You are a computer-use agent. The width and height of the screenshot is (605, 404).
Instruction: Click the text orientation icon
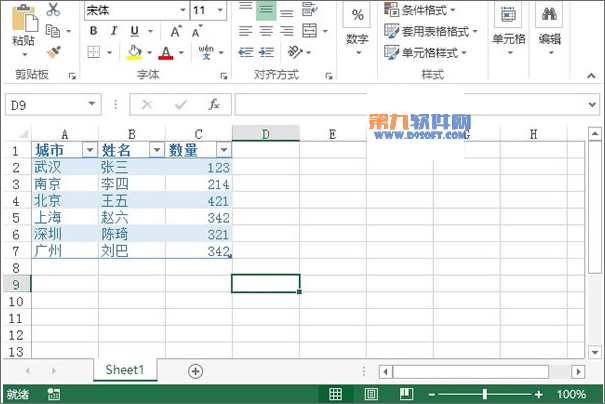tap(295, 52)
